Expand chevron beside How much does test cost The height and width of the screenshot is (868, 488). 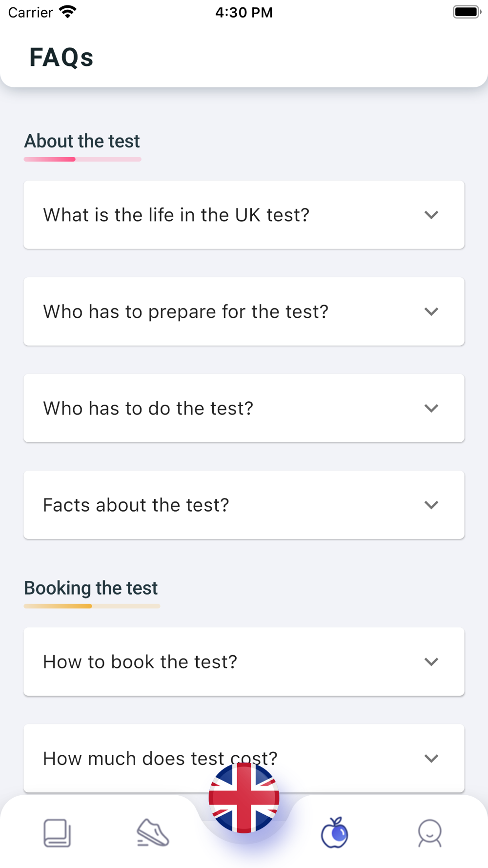tap(431, 758)
